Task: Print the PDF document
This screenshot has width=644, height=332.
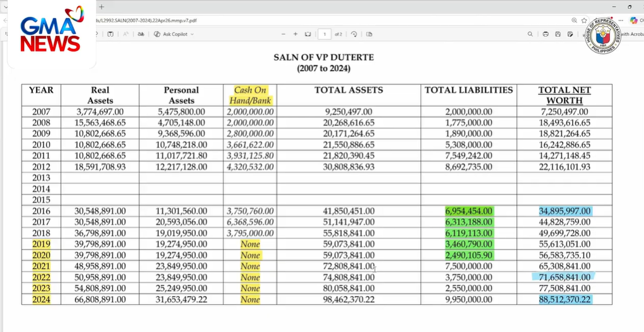Action: coord(545,34)
